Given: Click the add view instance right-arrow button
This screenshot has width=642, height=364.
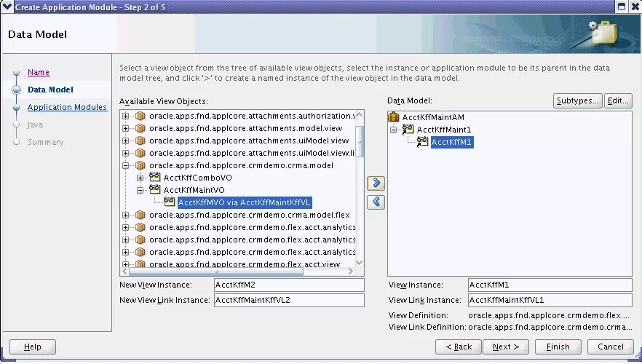Looking at the screenshot, I should point(376,183).
